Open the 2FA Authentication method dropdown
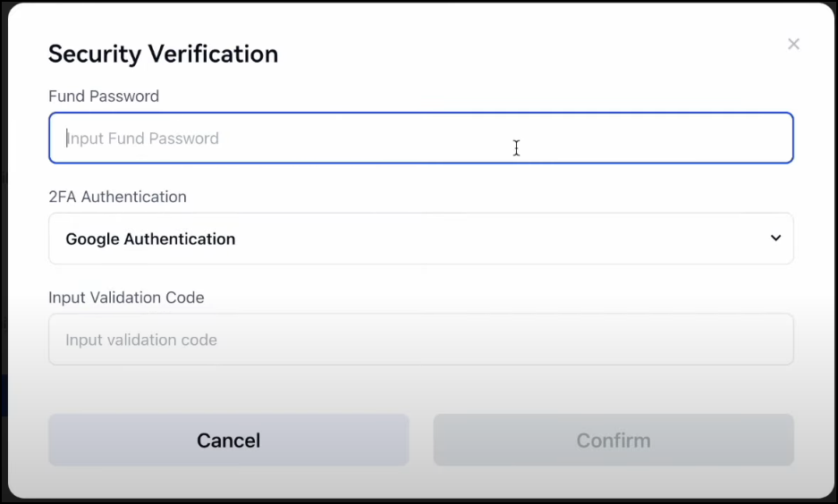 pyautogui.click(x=420, y=239)
